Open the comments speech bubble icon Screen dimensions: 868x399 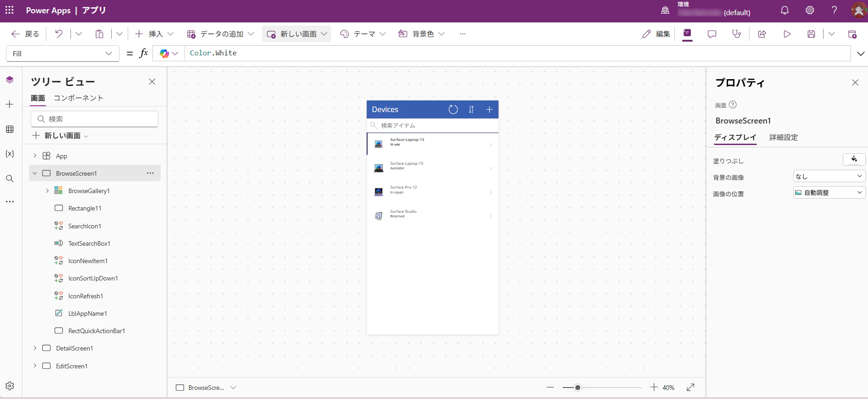point(712,34)
